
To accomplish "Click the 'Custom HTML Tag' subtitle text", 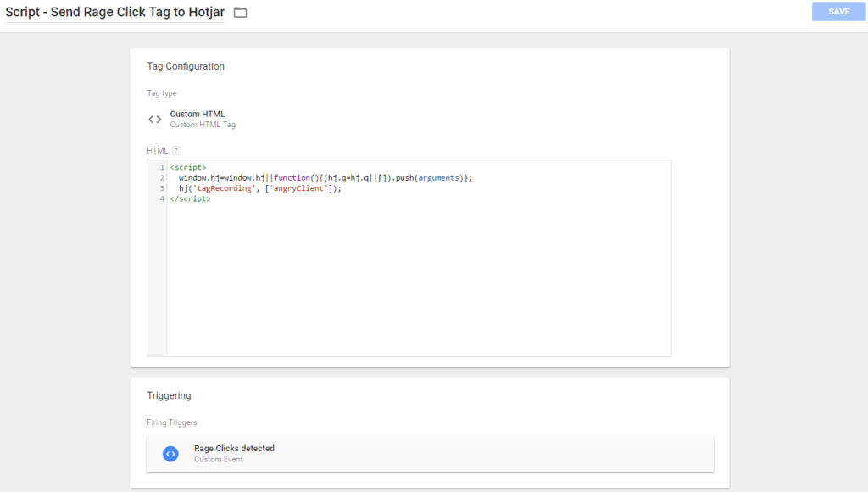I will click(x=203, y=125).
